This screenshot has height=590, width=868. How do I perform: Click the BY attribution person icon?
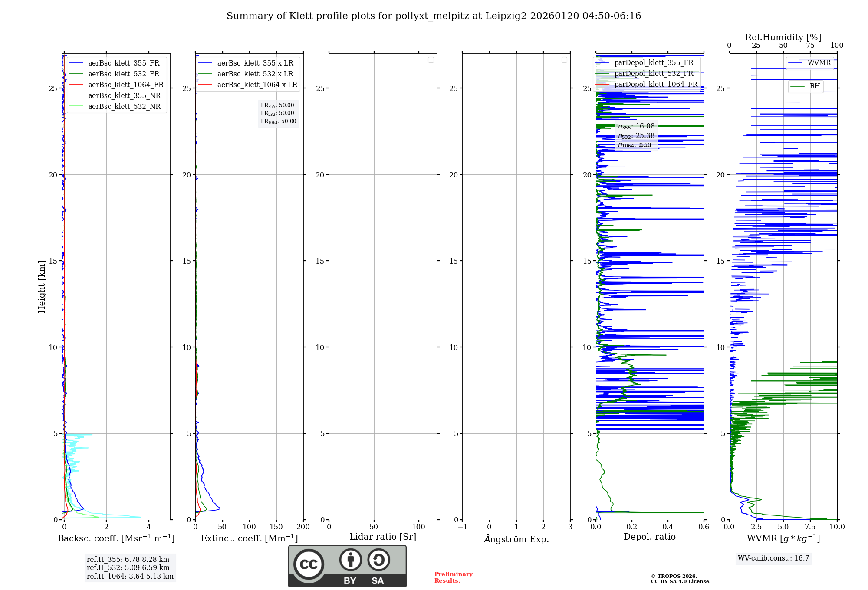pyautogui.click(x=350, y=560)
